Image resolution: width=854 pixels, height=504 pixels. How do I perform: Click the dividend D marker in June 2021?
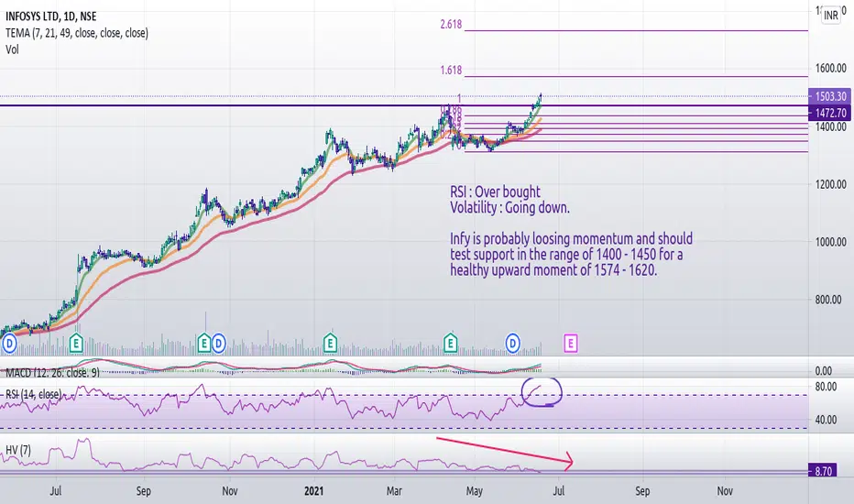(512, 344)
